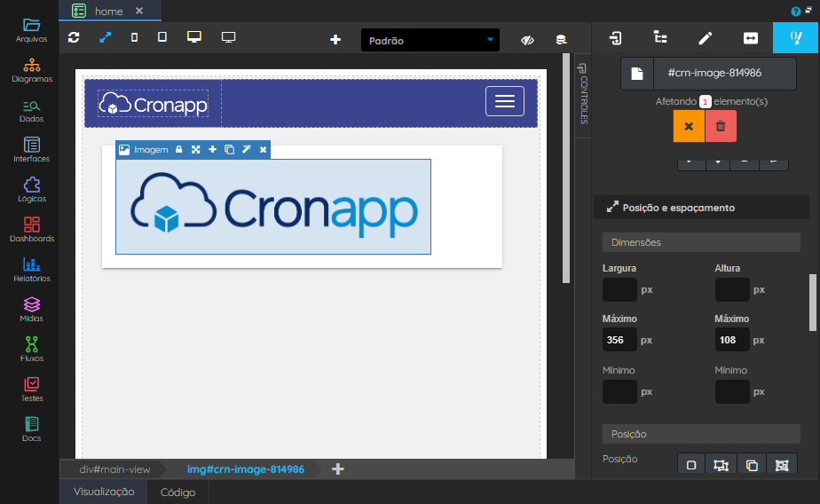Open the Dashboards sidebar section

31,230
